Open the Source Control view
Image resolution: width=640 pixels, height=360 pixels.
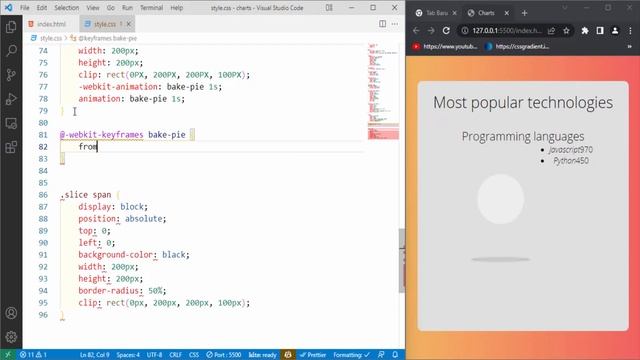[11, 75]
